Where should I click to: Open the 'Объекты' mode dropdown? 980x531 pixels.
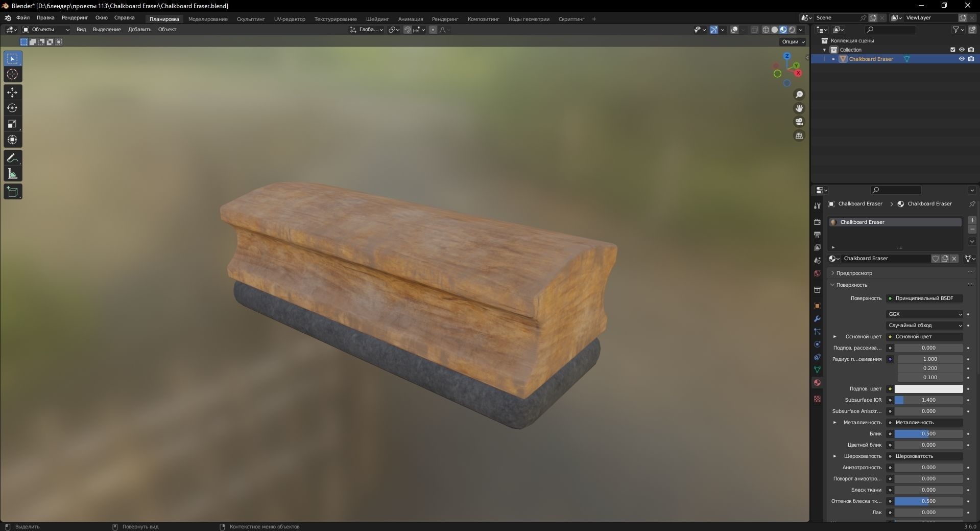click(x=46, y=30)
